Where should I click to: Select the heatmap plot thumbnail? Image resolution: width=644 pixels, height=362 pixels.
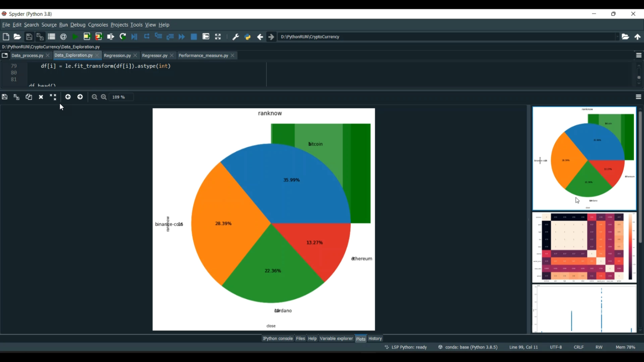pos(584,247)
